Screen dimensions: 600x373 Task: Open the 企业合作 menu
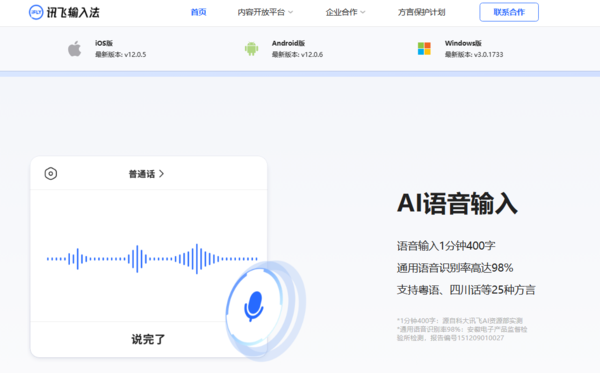coord(341,12)
